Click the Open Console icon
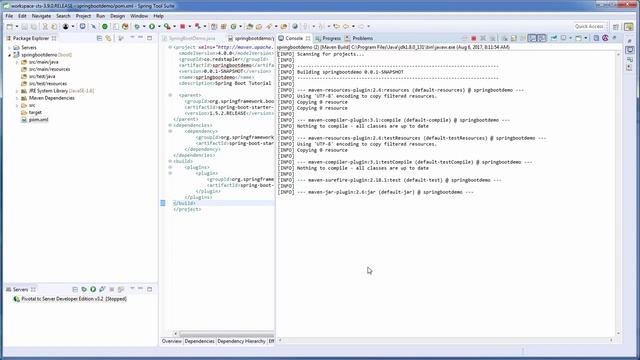The height and width of the screenshot is (360, 640). (x=578, y=38)
